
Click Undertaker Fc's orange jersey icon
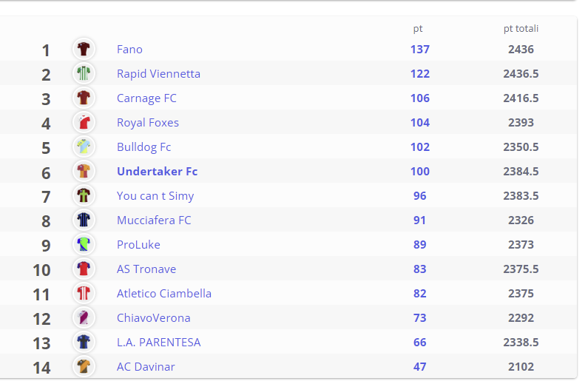pos(84,171)
